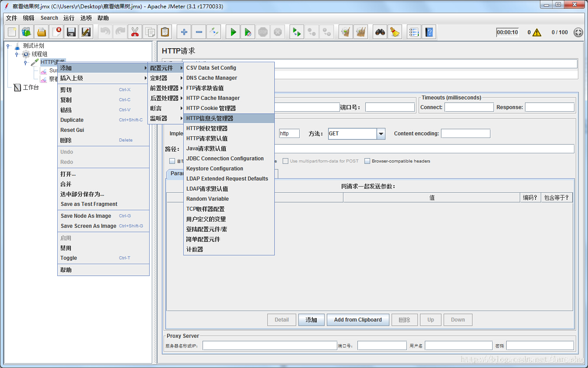Click the Stop sign toolbar icon
The image size is (588, 368).
point(263,32)
